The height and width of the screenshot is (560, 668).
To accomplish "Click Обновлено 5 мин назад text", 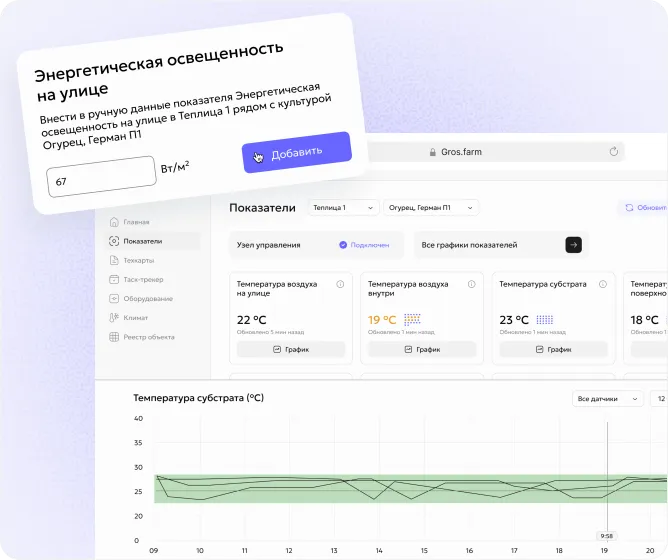I will click(270, 332).
